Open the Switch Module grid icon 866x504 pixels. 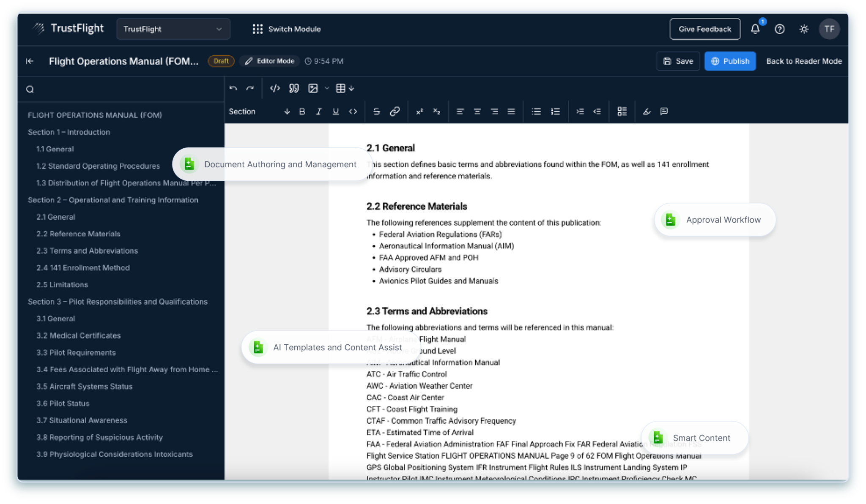coord(258,29)
